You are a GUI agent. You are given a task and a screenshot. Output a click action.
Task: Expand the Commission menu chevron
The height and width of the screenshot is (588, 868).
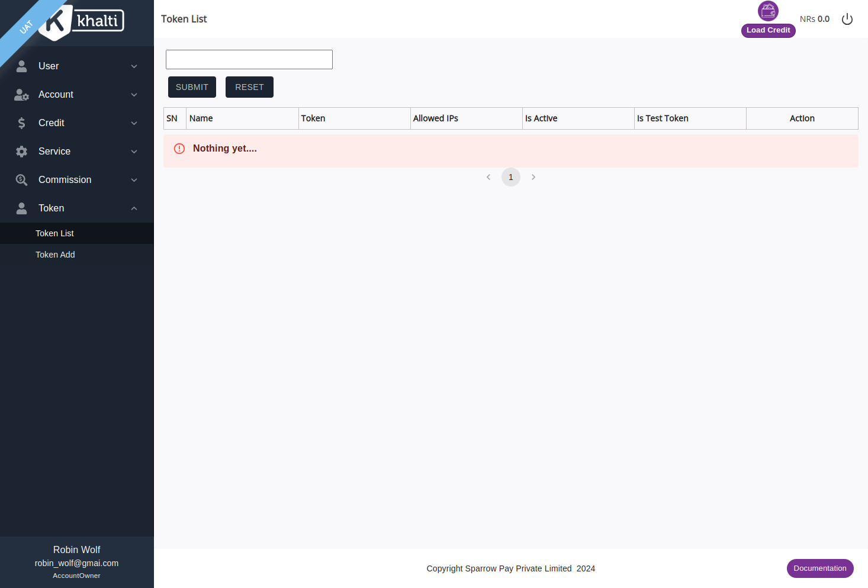coord(134,180)
